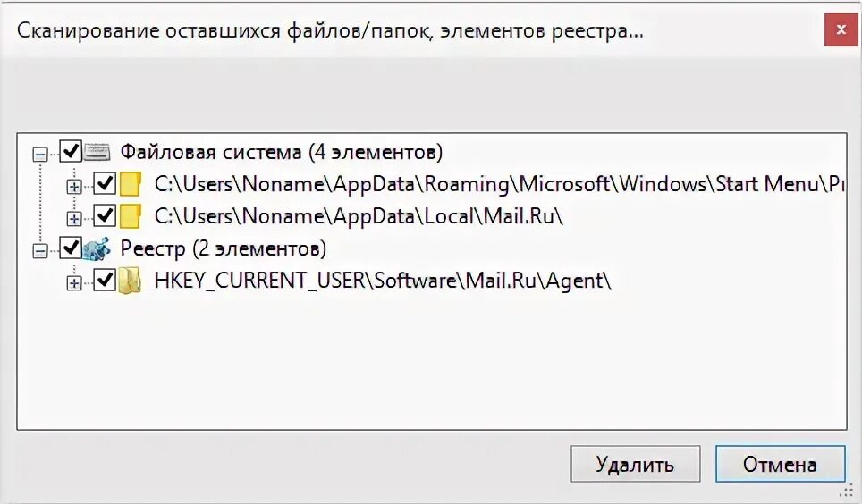The height and width of the screenshot is (504, 862).
Task: Click the keyboard icon beside Файловая система
Action: (x=97, y=152)
